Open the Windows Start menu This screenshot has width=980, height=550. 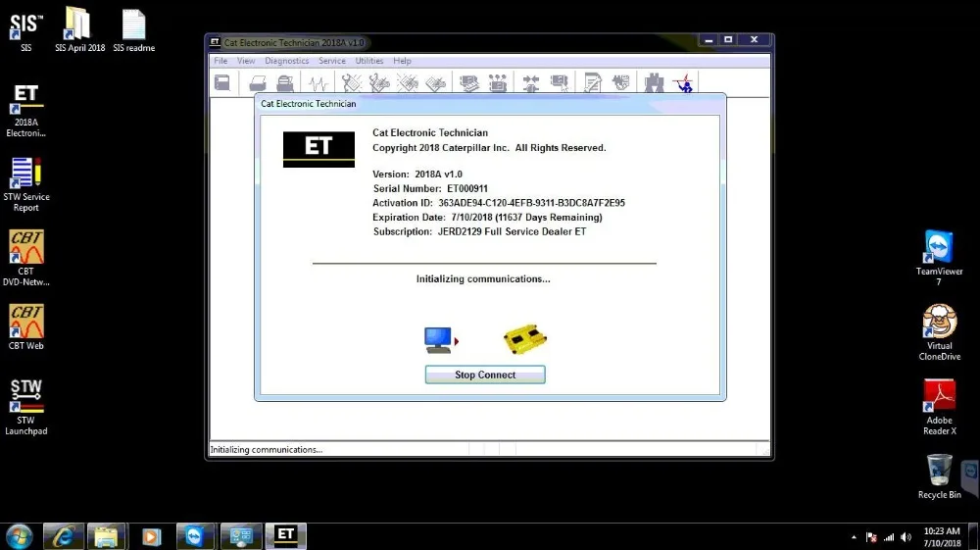[20, 536]
